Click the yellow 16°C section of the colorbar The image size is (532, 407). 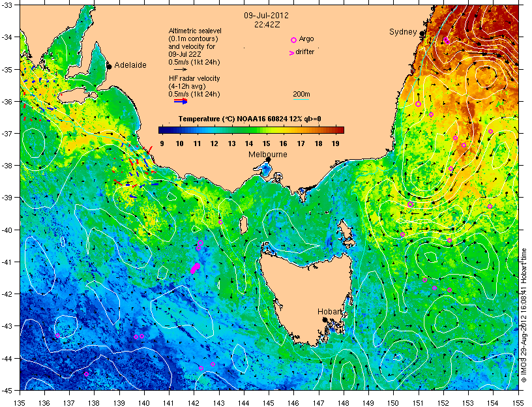click(x=284, y=130)
